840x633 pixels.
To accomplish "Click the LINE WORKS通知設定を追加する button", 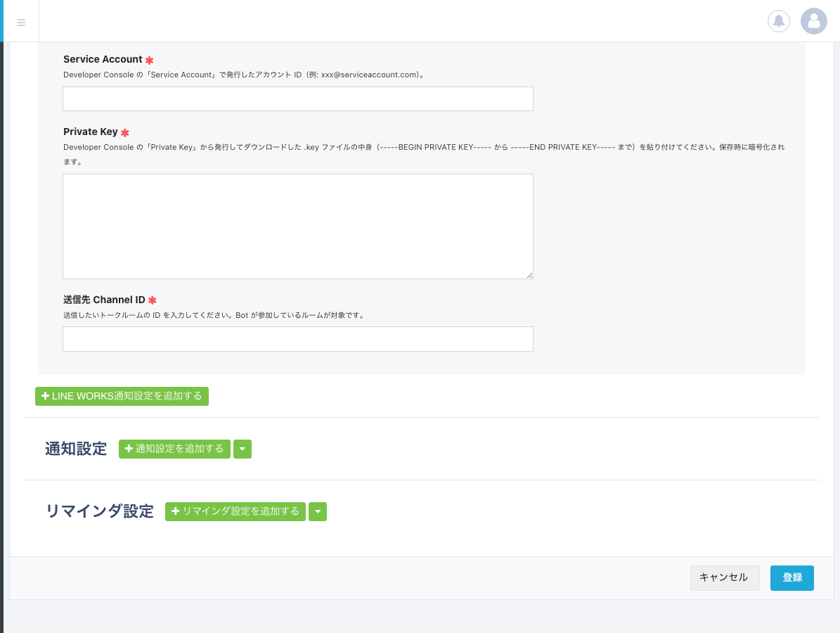I will point(122,396).
